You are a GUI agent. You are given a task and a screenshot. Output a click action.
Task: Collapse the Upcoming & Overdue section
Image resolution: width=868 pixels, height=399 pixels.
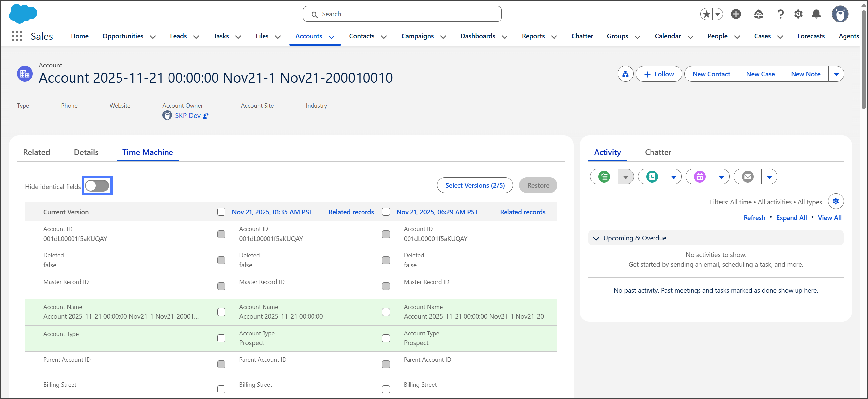click(x=596, y=239)
